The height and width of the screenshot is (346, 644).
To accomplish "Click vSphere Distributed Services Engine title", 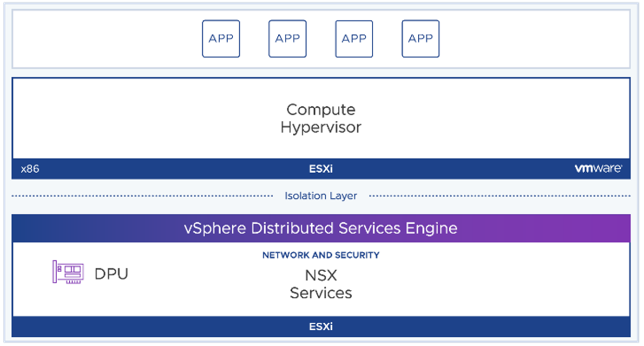I will point(321,228).
